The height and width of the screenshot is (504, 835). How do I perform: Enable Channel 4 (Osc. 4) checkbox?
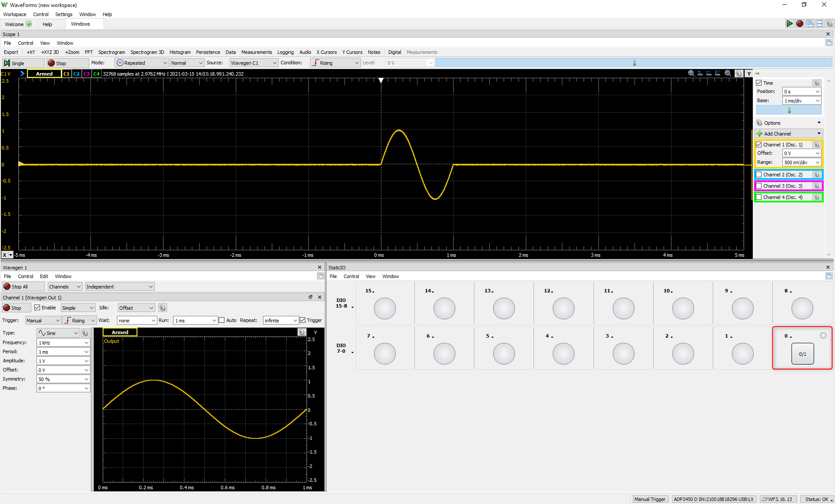tap(759, 197)
